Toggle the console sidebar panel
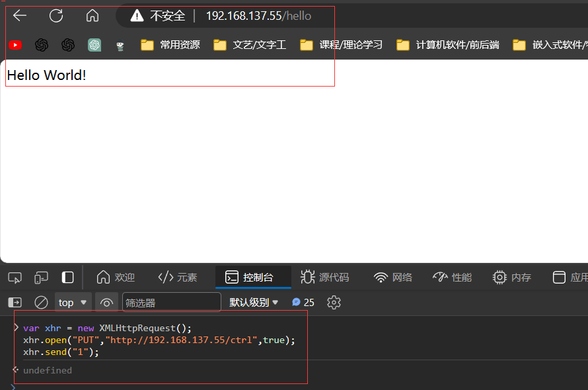The height and width of the screenshot is (390, 588). point(15,303)
